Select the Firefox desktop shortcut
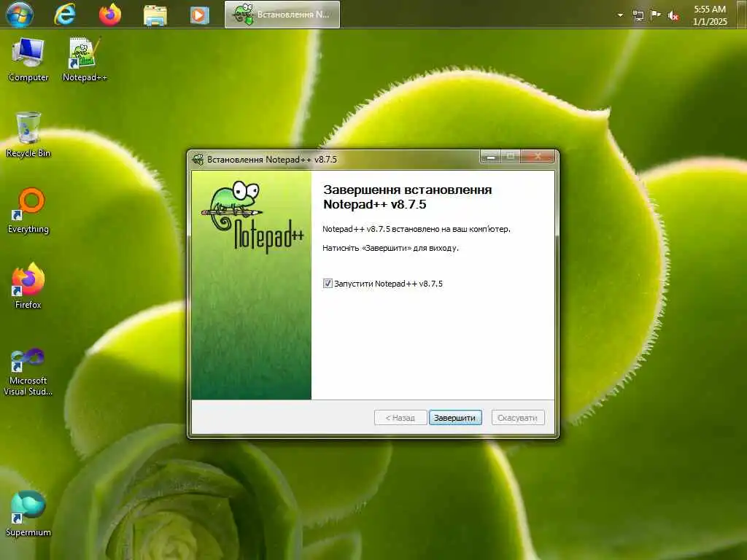This screenshot has width=747, height=560. tap(28, 286)
